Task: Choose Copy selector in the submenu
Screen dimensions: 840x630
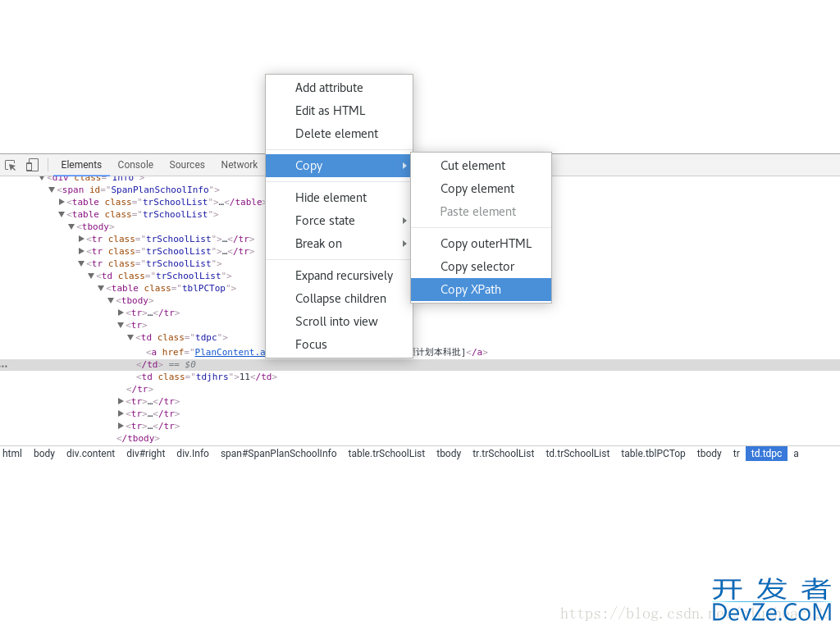Action: pos(477,267)
